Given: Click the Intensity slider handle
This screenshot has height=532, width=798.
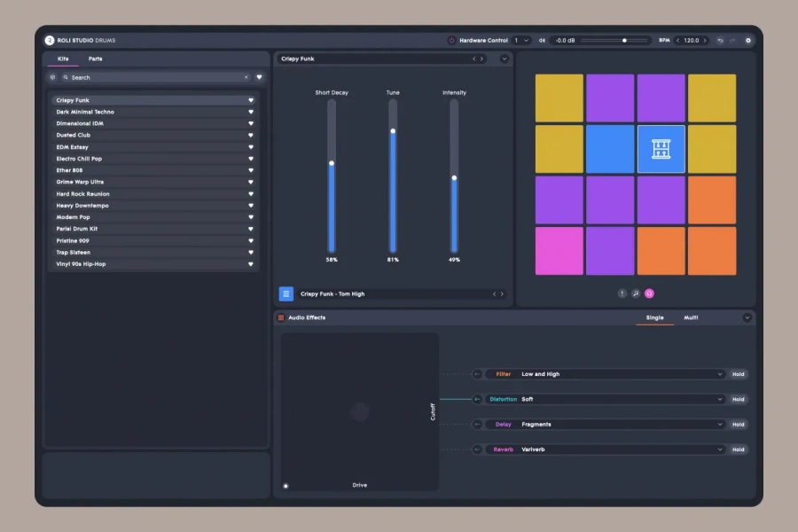Looking at the screenshot, I should point(454,178).
